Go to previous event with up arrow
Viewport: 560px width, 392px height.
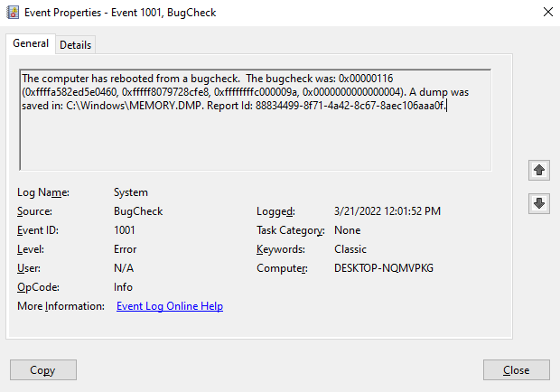pos(539,170)
